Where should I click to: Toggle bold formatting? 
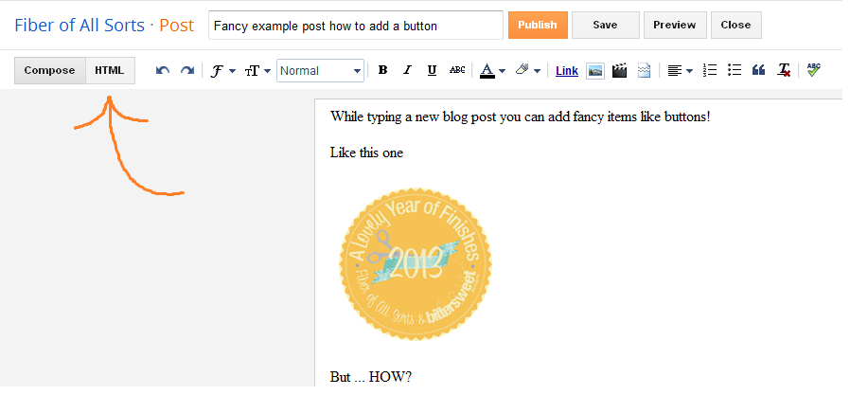[x=382, y=70]
